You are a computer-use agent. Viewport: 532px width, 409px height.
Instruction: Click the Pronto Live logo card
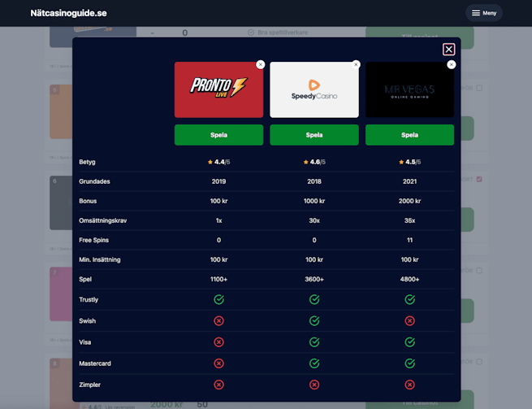pyautogui.click(x=218, y=89)
